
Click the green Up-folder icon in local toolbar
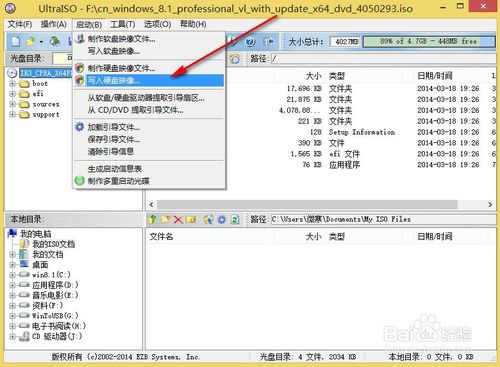(153, 219)
